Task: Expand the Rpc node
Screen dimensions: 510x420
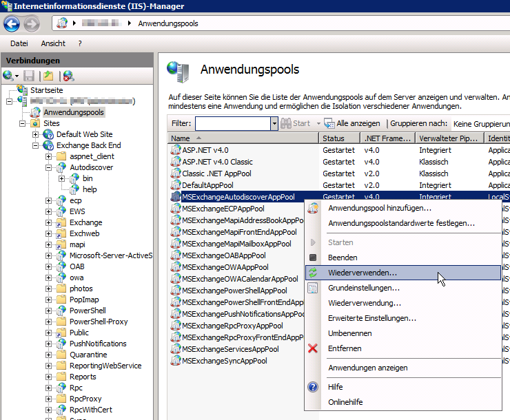Action: point(48,388)
